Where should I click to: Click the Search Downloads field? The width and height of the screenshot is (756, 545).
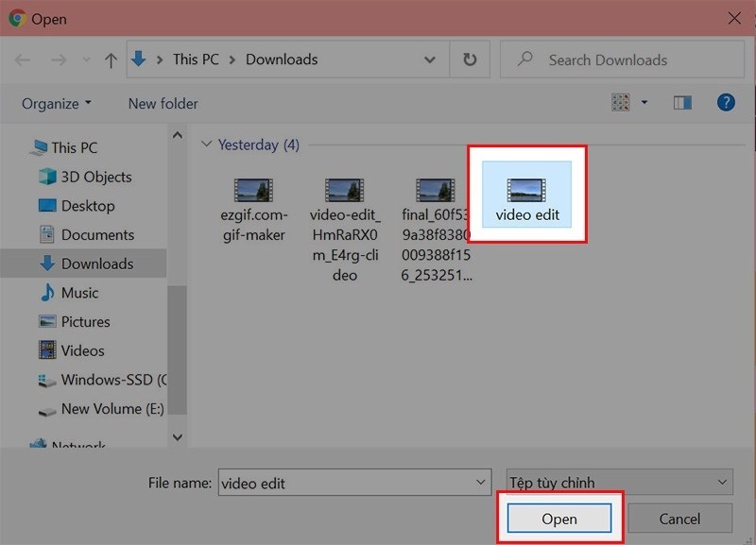pos(622,60)
